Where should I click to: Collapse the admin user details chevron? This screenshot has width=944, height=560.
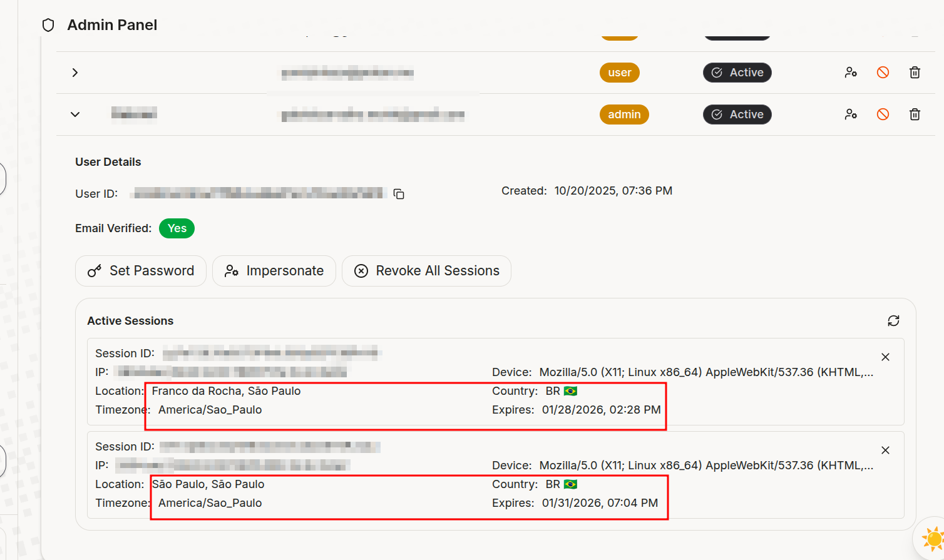pos(74,115)
